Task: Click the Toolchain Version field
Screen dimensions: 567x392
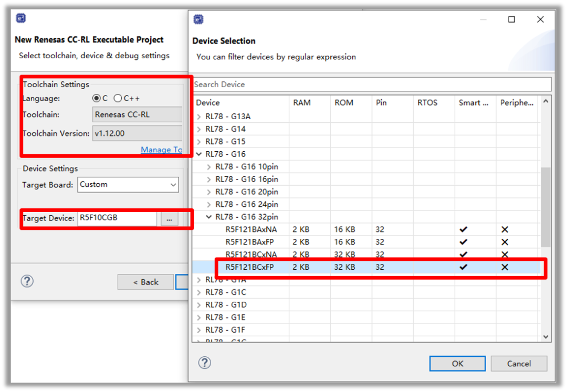Action: coord(138,133)
